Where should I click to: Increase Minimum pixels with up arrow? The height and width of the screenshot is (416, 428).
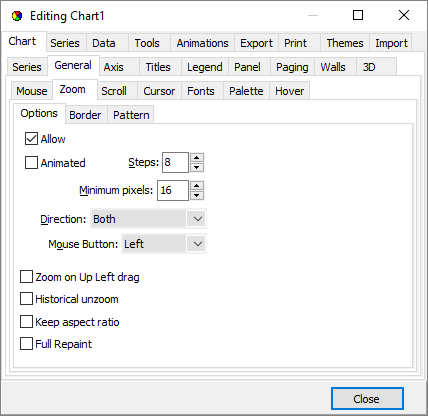coord(197,186)
